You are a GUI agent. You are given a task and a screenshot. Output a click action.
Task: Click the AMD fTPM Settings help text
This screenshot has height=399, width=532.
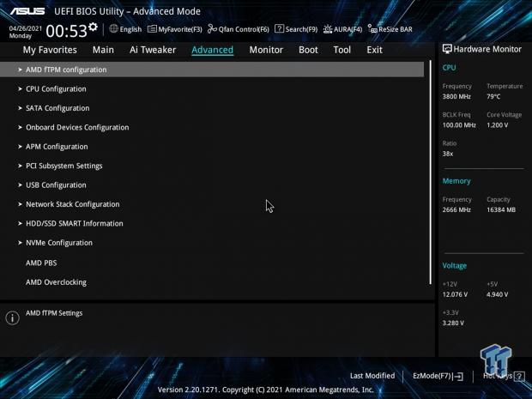coord(54,313)
